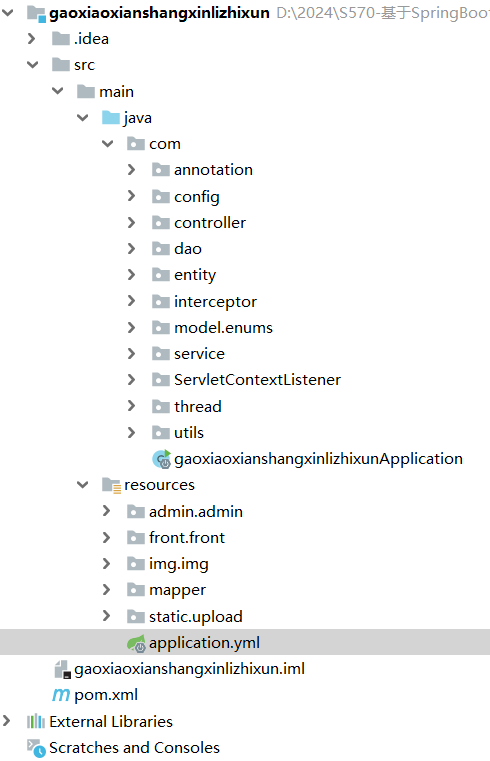Screen dimensions: 490x761
Task: Collapse the com package
Action: [x=107, y=144]
